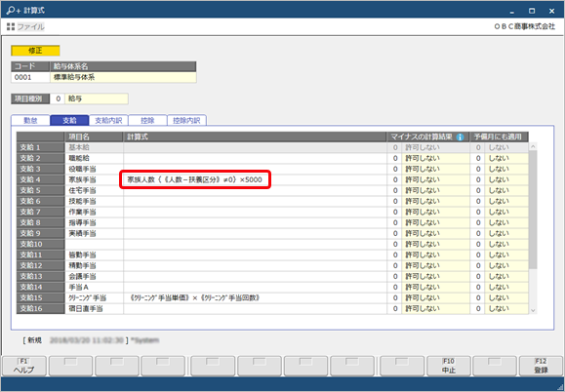Click the table scroll up arrow
Screen dimensions: 565x392
point(533,146)
